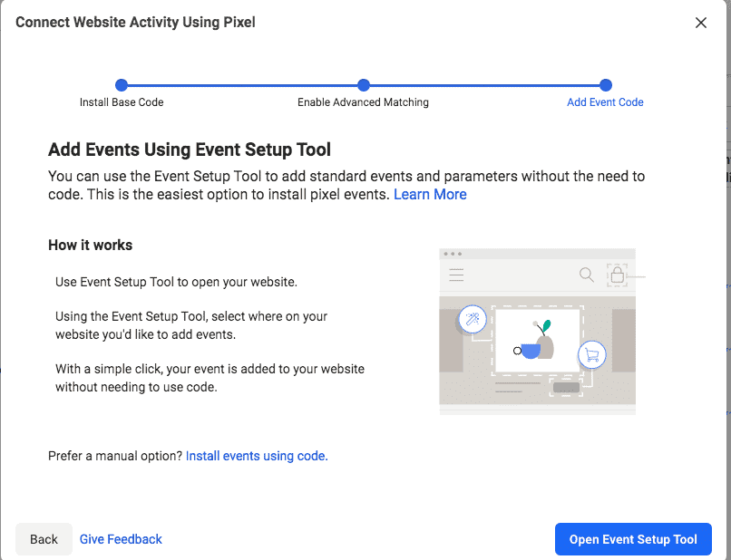This screenshot has width=731, height=560.
Task: Open the Learn More link
Action: tap(430, 194)
